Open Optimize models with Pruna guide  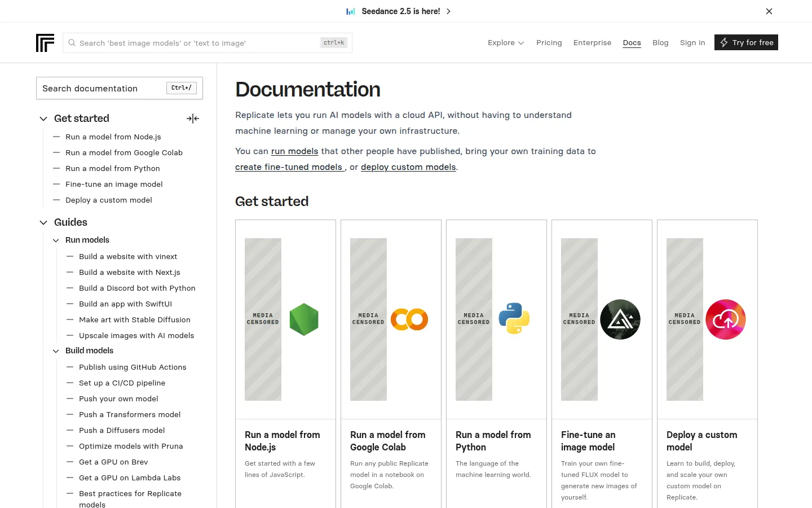click(131, 446)
